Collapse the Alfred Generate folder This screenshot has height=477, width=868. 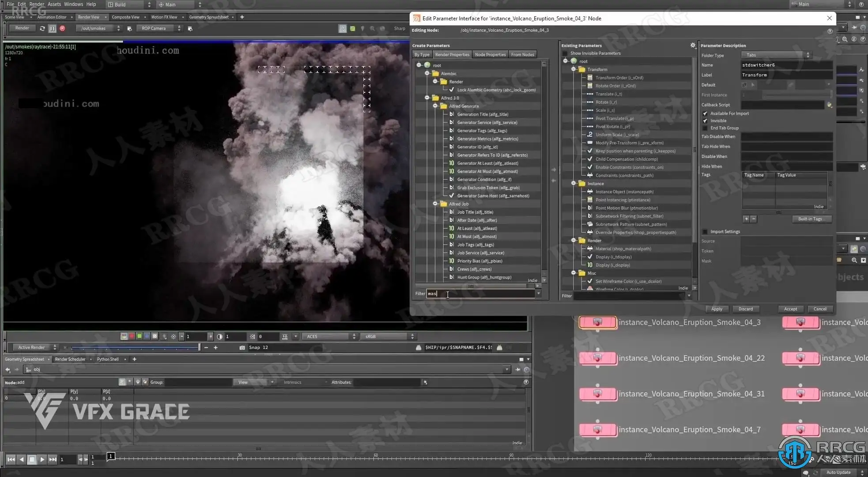click(x=435, y=106)
